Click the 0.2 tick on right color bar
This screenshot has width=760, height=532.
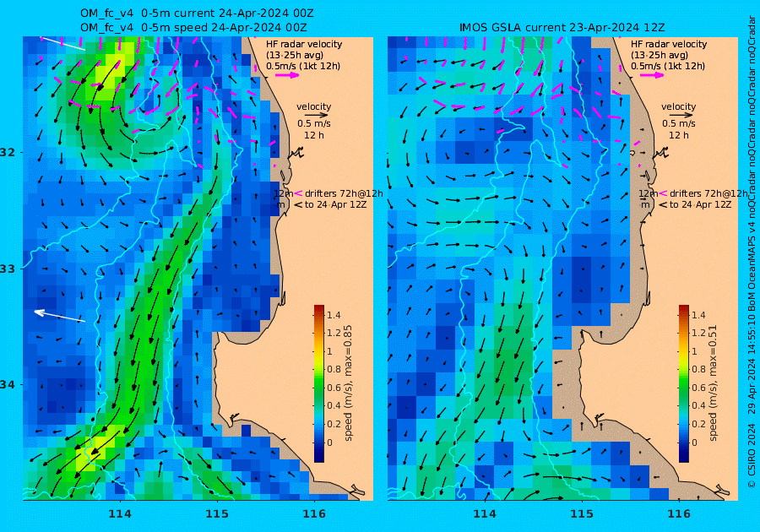click(698, 424)
